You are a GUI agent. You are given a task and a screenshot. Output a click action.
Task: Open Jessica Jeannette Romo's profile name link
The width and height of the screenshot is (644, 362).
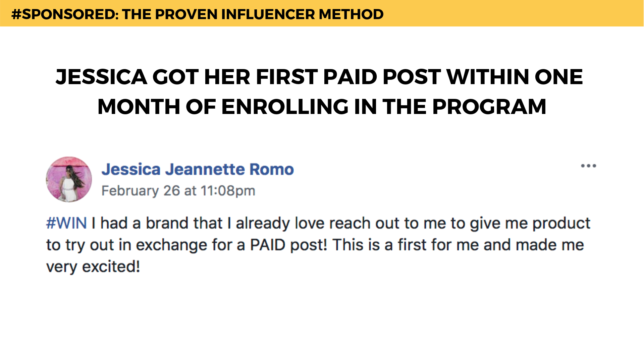point(198,169)
